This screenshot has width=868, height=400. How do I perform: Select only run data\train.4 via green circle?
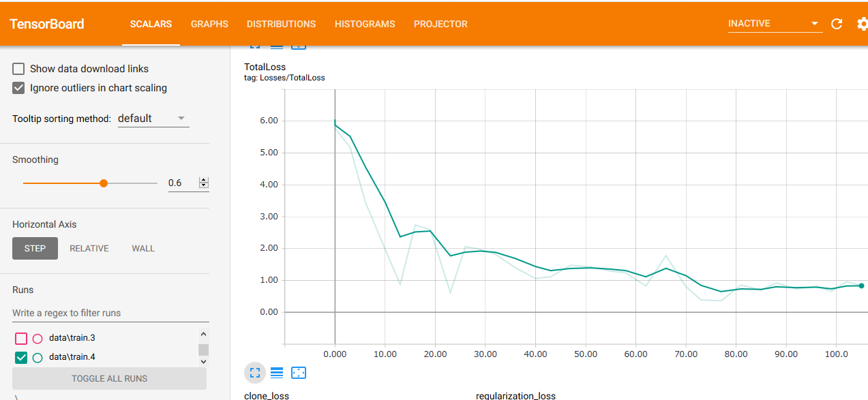[38, 357]
